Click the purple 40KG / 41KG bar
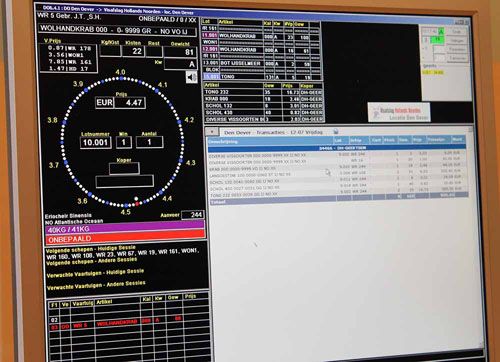 point(125,229)
